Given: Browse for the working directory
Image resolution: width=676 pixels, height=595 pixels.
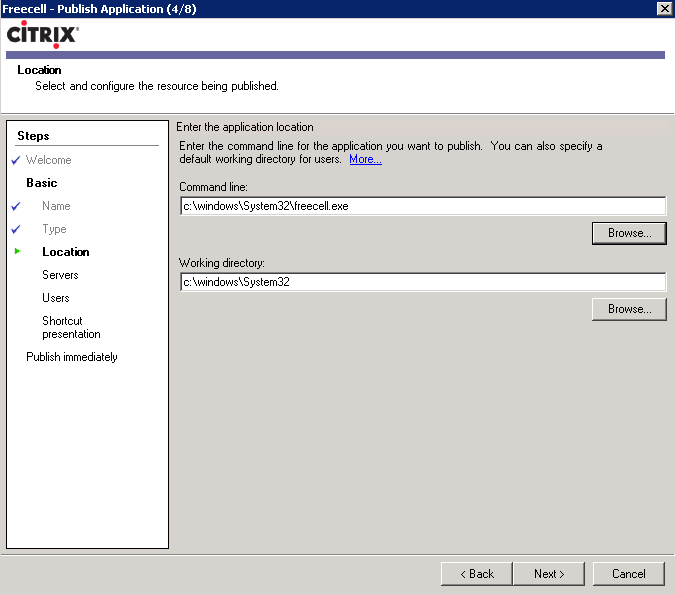Looking at the screenshot, I should (629, 309).
